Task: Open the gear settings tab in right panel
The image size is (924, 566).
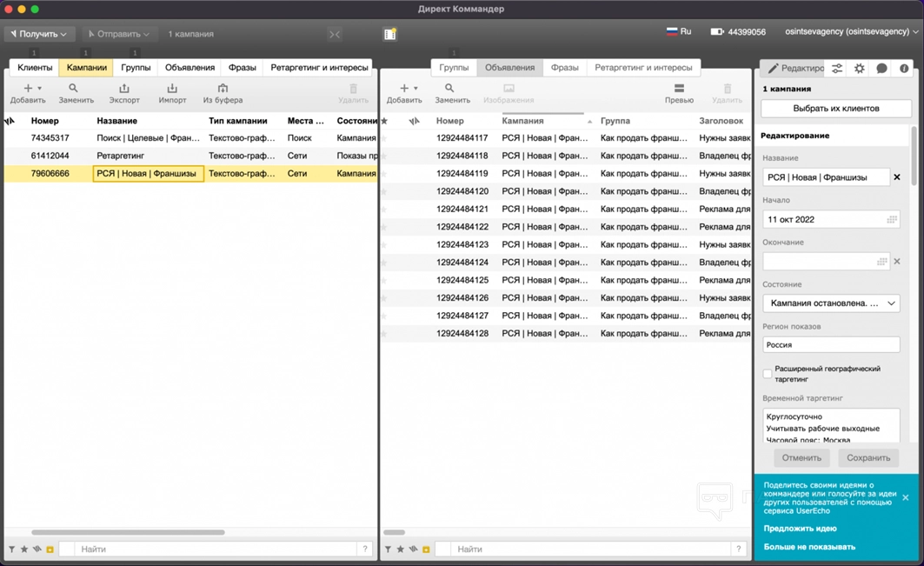Action: [860, 68]
